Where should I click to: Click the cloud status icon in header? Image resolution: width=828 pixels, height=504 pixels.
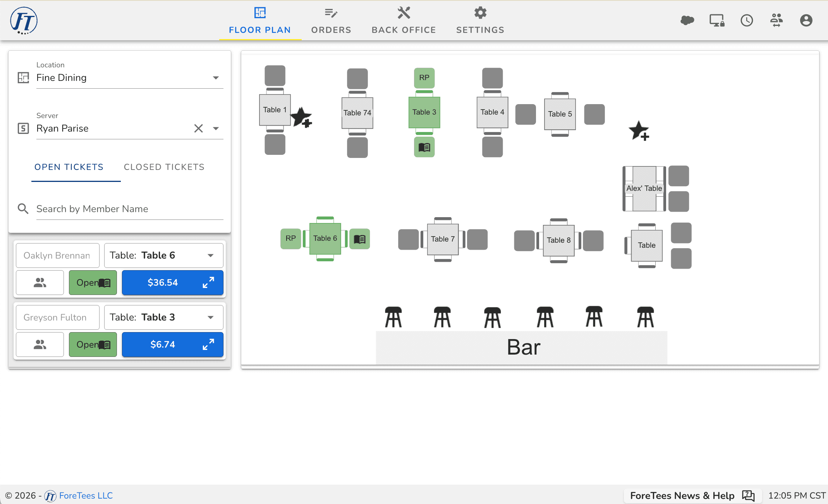coord(687,20)
